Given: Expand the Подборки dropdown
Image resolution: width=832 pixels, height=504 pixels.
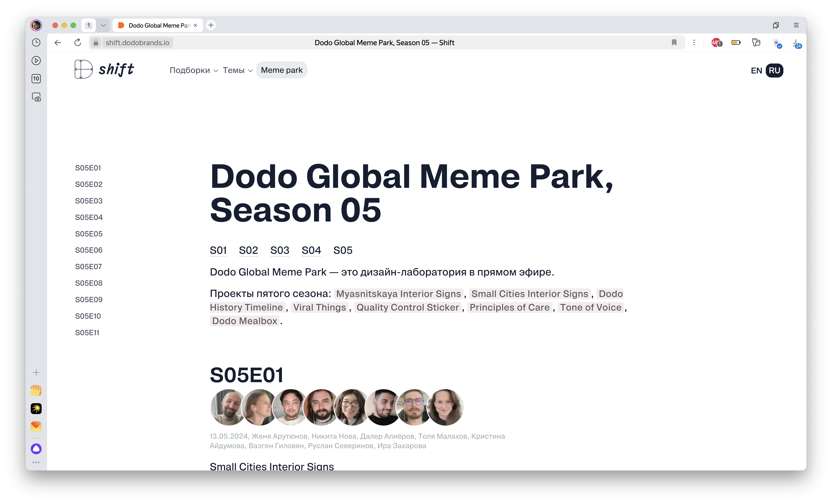Looking at the screenshot, I should 194,70.
